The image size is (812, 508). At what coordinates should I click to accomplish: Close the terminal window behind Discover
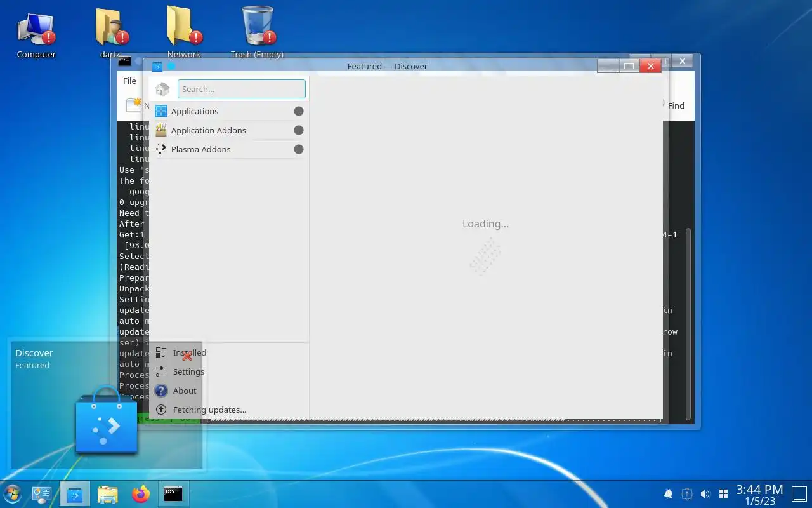click(x=683, y=61)
